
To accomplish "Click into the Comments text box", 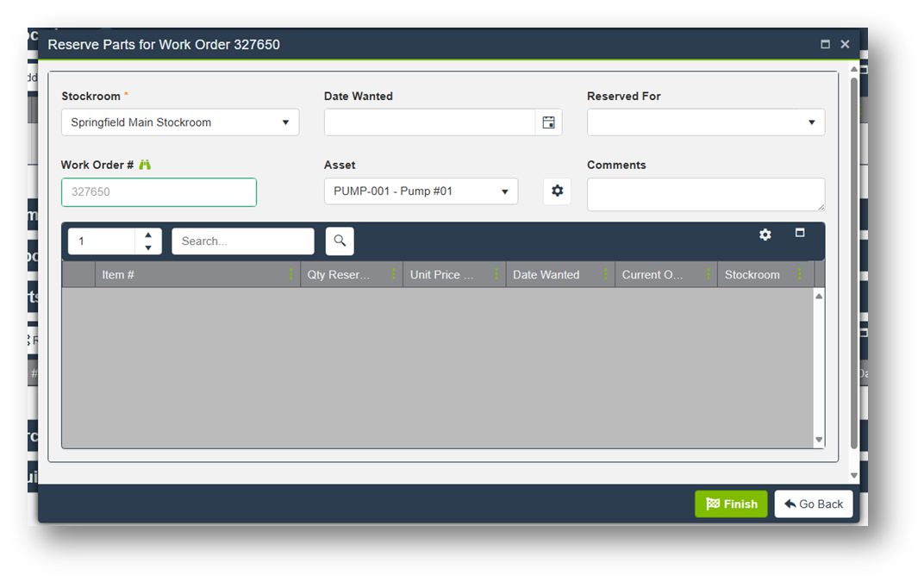I will [705, 194].
